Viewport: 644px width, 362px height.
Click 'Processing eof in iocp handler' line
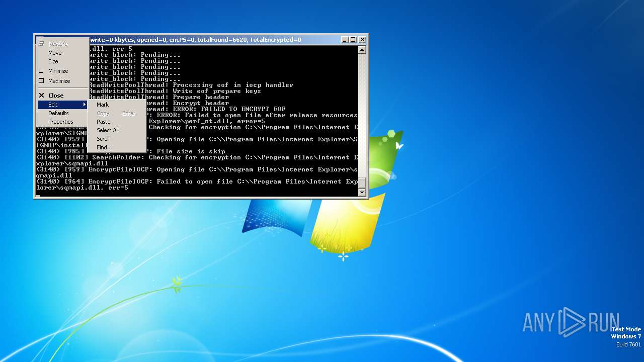click(x=233, y=85)
